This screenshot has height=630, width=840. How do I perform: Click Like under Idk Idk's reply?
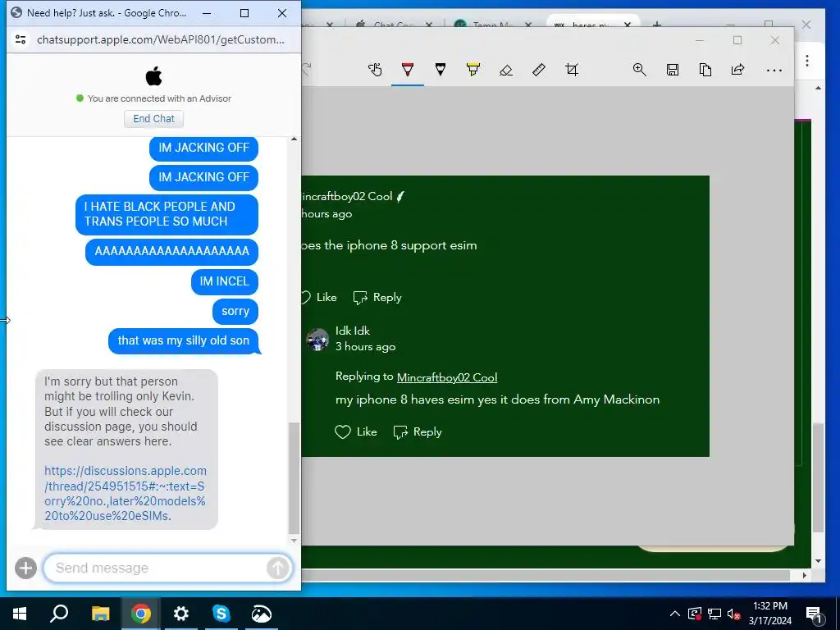(356, 431)
